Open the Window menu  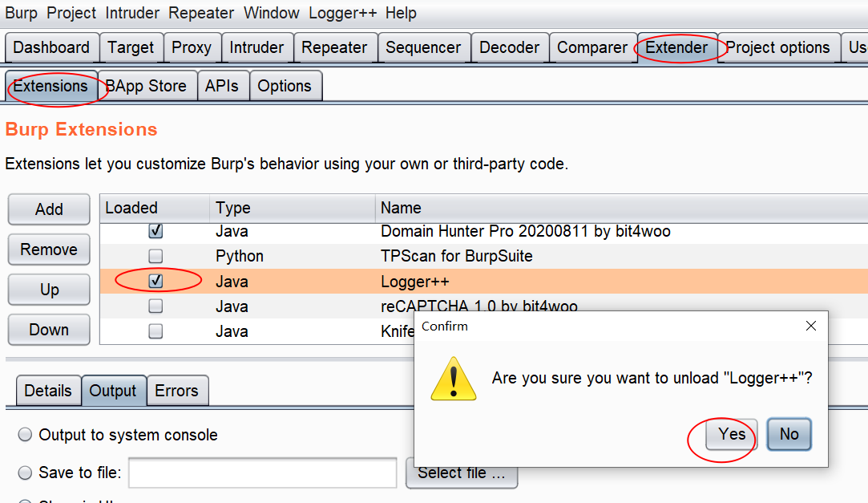[271, 13]
